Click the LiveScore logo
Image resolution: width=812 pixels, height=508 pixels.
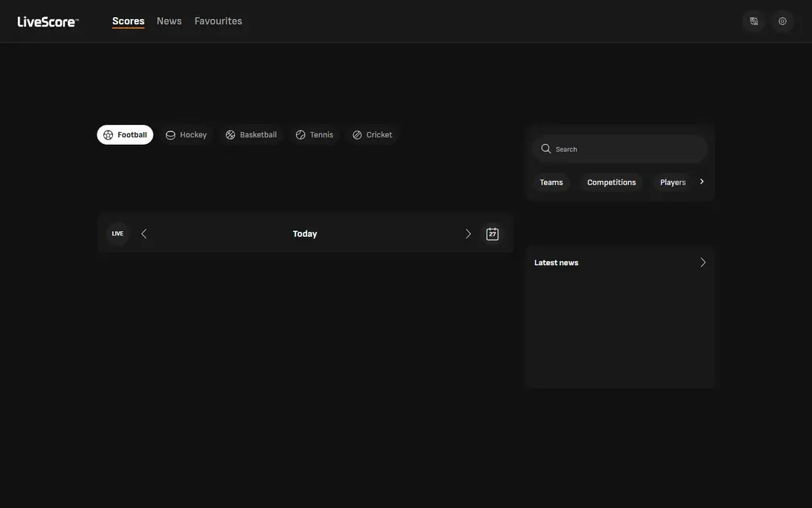pyautogui.click(x=48, y=21)
